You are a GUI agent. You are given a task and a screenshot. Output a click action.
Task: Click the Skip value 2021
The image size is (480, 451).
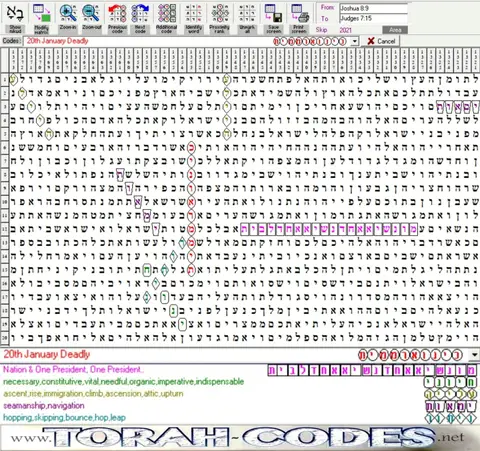[346, 30]
